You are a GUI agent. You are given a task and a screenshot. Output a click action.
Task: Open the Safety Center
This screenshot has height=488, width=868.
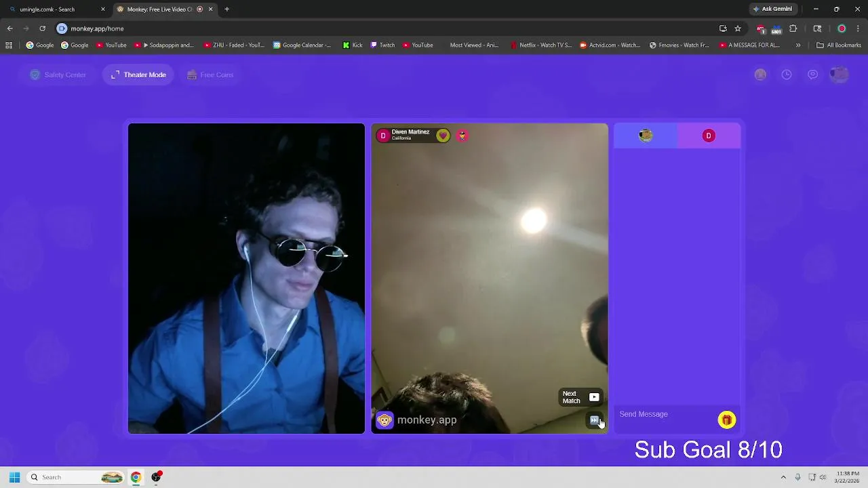58,75
